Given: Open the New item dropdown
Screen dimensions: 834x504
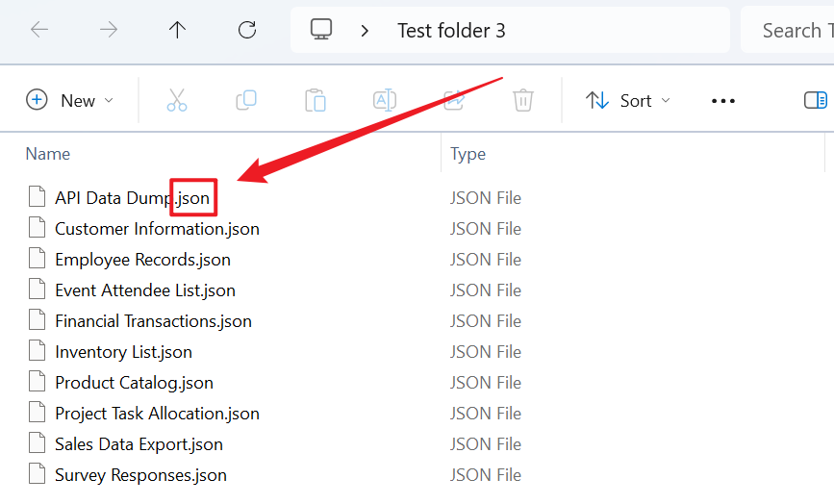Looking at the screenshot, I should pyautogui.click(x=69, y=100).
